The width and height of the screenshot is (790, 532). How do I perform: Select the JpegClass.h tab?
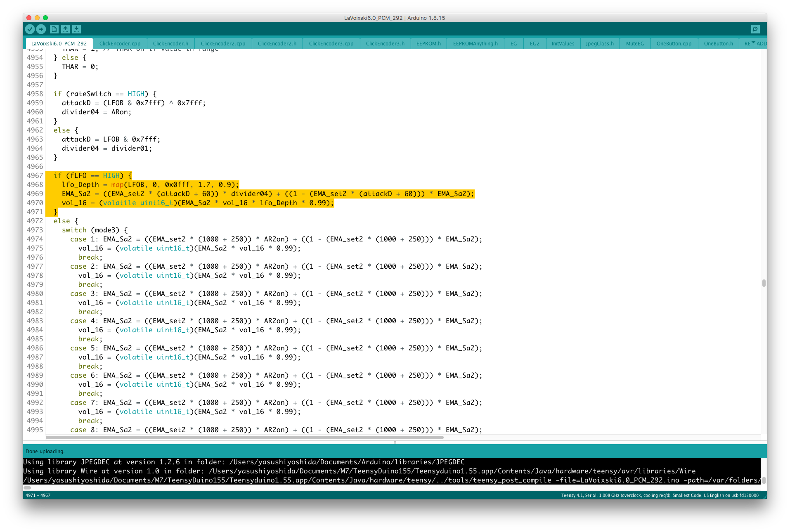(600, 43)
